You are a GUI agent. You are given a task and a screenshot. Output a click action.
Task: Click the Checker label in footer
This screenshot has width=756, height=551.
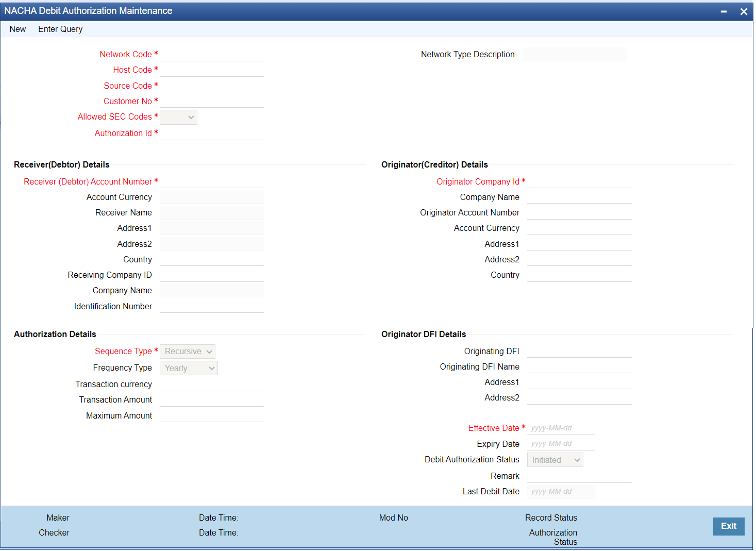(54, 533)
